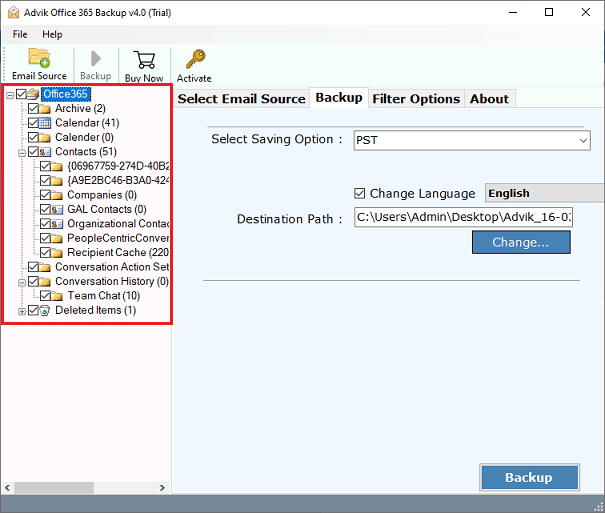
Task: Collapse the Contacts (51) tree node
Action: [22, 153]
